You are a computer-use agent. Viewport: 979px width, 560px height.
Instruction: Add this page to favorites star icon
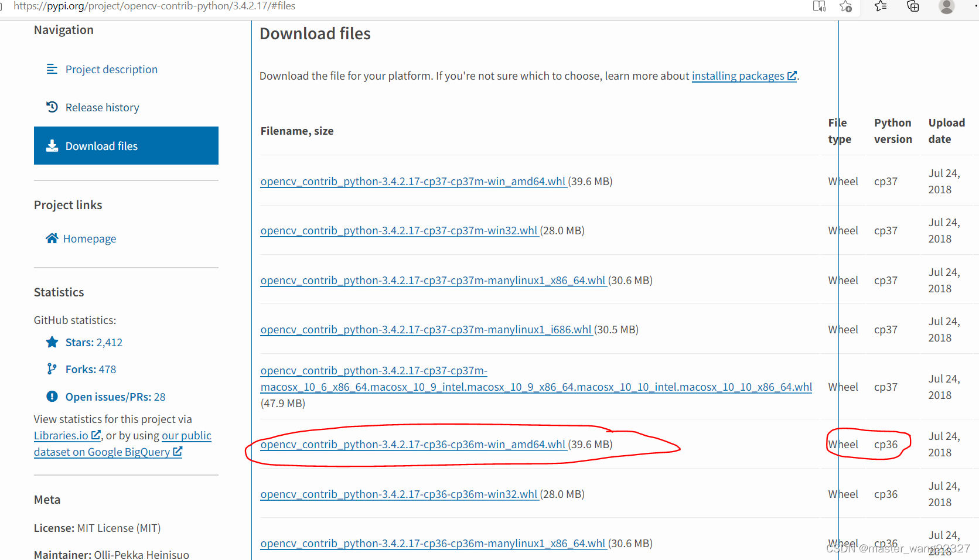click(845, 6)
